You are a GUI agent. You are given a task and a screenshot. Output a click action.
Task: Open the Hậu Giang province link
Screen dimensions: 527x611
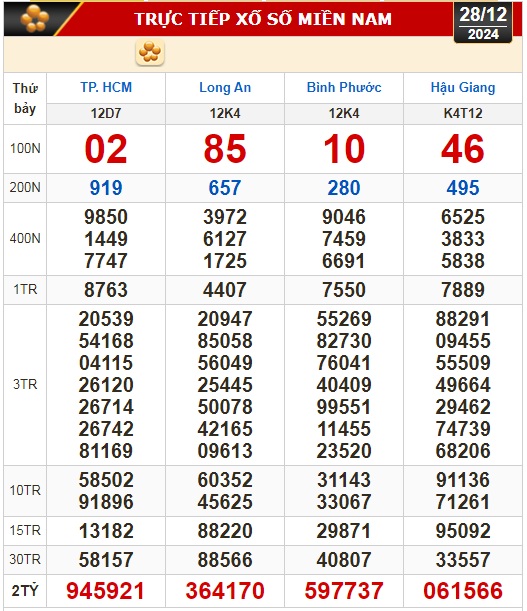pyautogui.click(x=463, y=87)
